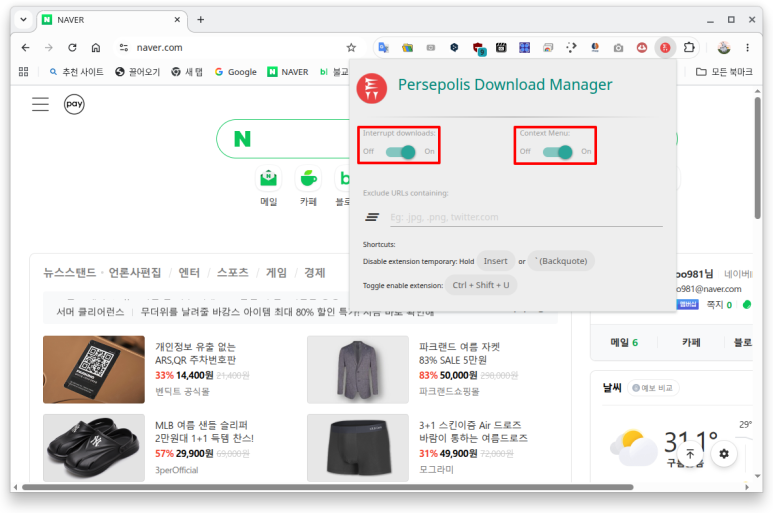Image resolution: width=773 pixels, height=513 pixels.
Task: Open the NAVER bookmark in bookmarks bar
Action: coord(288,72)
